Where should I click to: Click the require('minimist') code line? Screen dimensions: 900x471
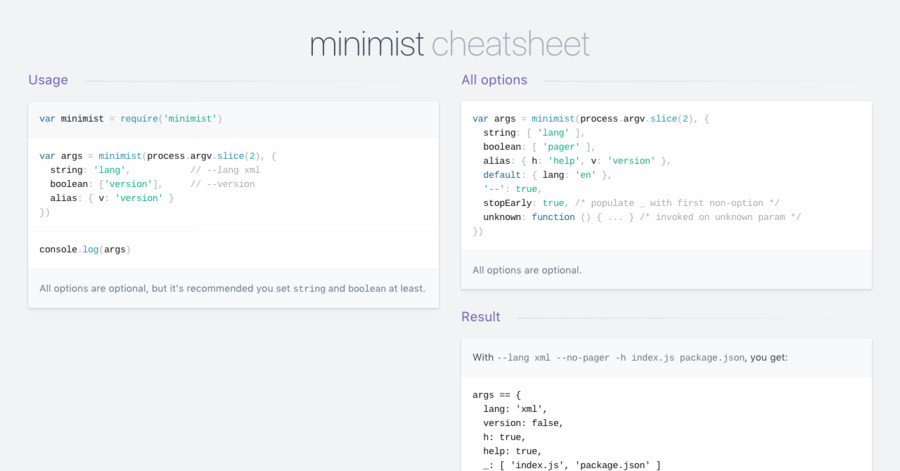pyautogui.click(x=130, y=119)
